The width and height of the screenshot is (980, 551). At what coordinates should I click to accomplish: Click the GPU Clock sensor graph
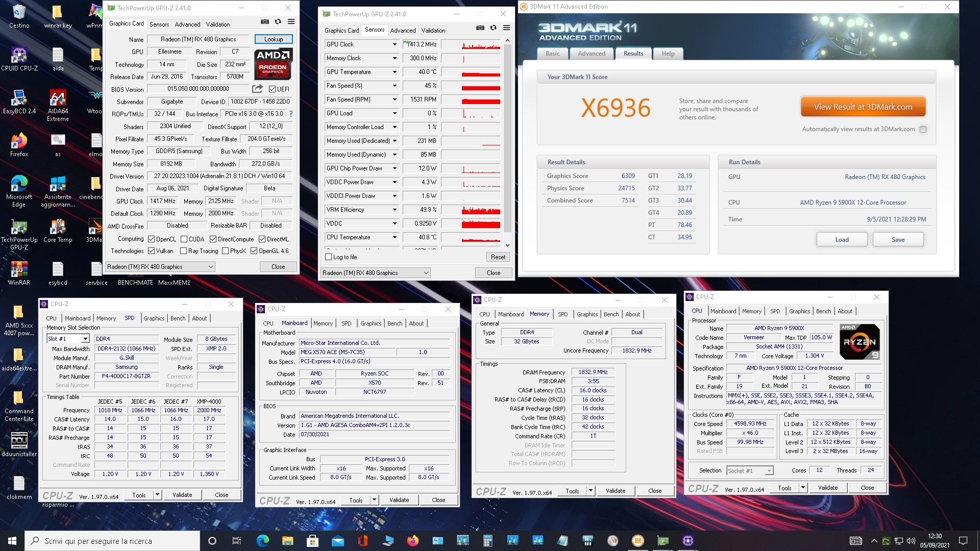click(x=471, y=44)
